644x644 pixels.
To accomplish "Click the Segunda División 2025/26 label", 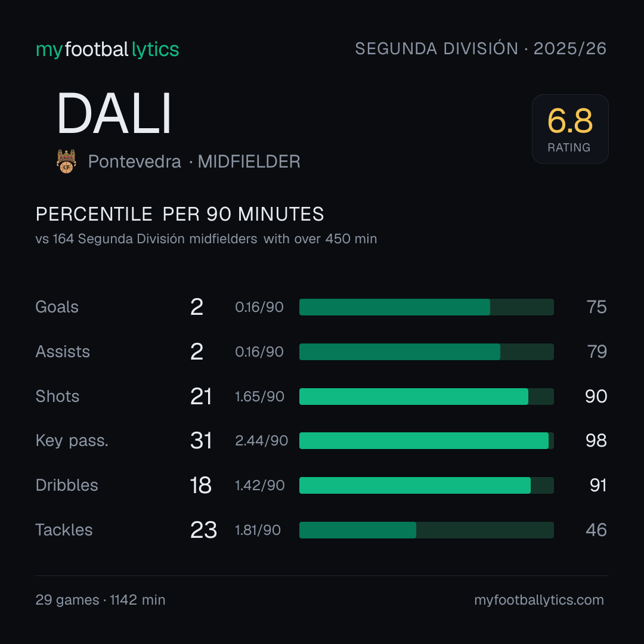I will pyautogui.click(x=481, y=48).
